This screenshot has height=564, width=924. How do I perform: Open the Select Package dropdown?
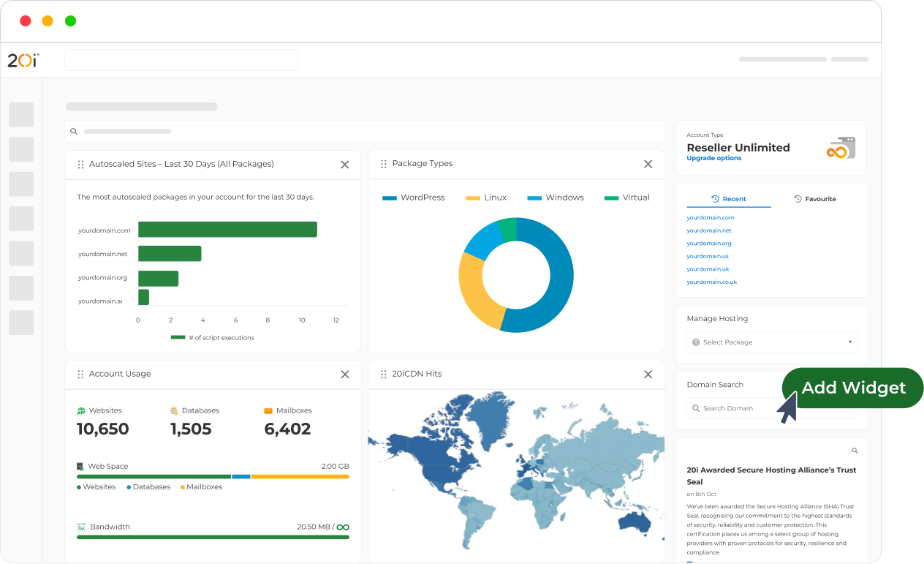pyautogui.click(x=772, y=342)
